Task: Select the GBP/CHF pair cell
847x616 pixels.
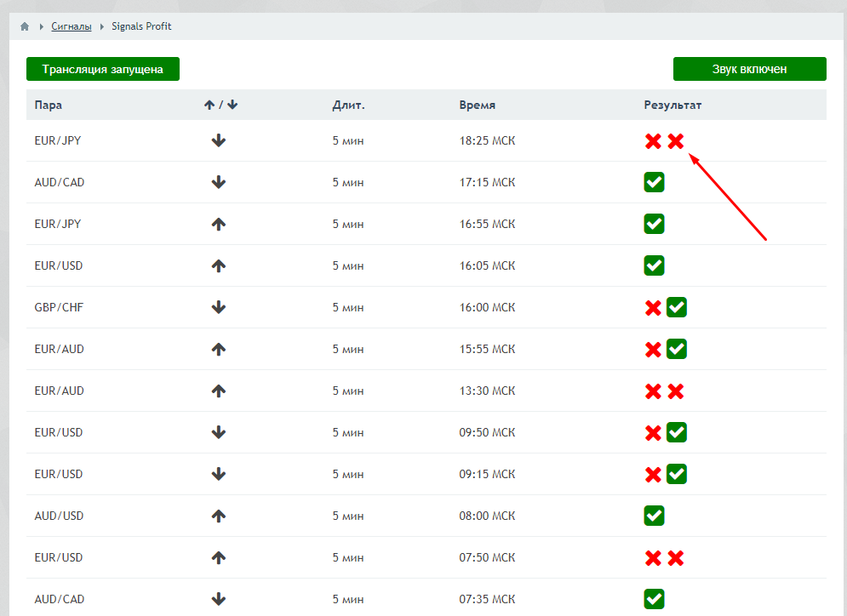Action: [x=59, y=307]
